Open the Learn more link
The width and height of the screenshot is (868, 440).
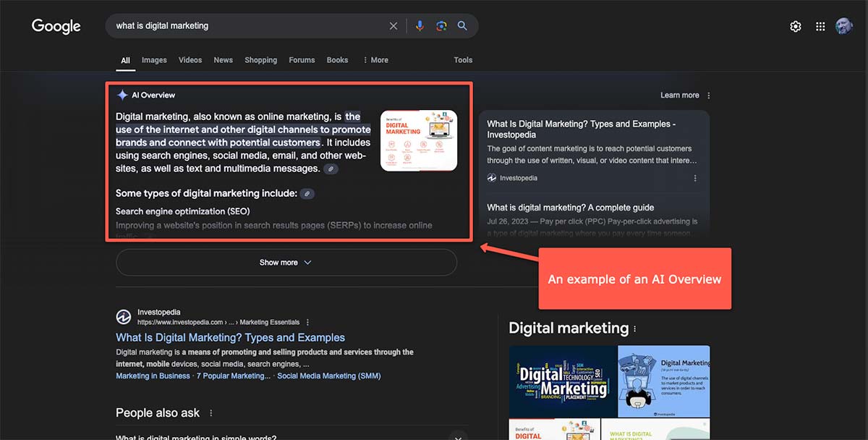point(679,95)
